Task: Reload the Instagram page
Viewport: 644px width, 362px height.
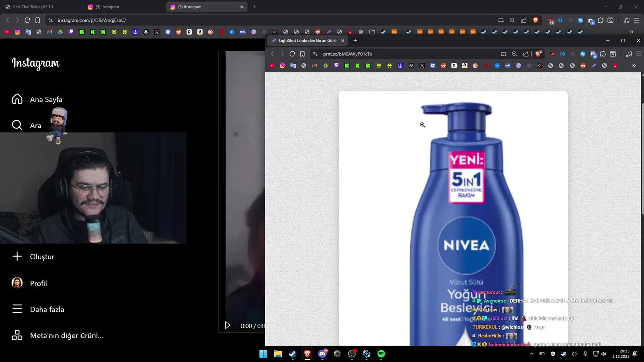Action: tap(27, 20)
